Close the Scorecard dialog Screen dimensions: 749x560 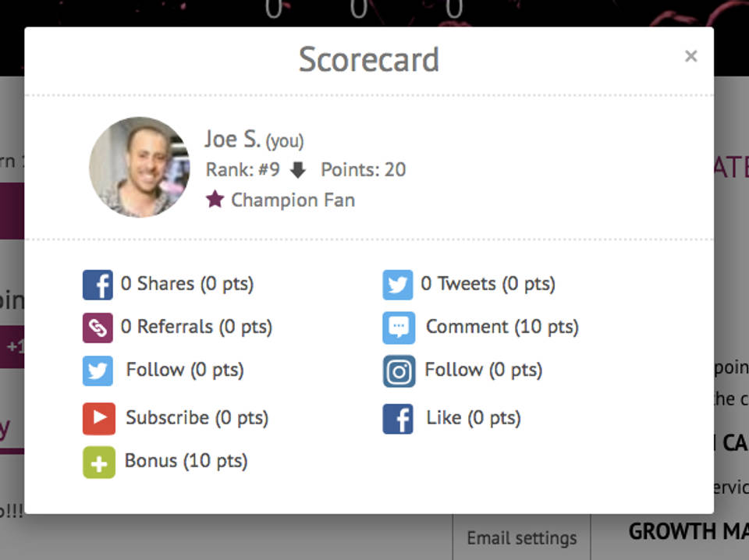point(690,56)
